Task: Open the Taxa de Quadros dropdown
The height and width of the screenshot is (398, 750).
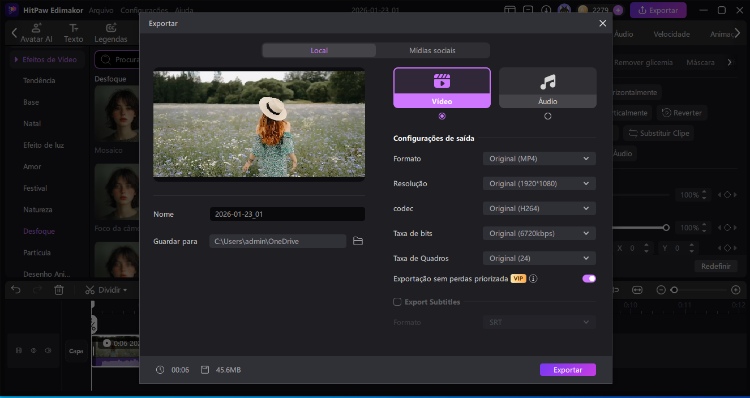Action: 539,258
